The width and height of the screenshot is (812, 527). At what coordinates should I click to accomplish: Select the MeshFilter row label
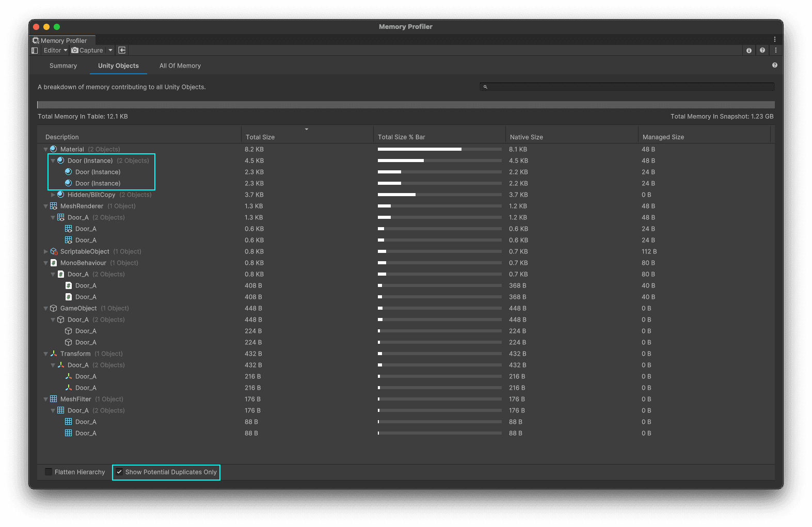tap(75, 400)
